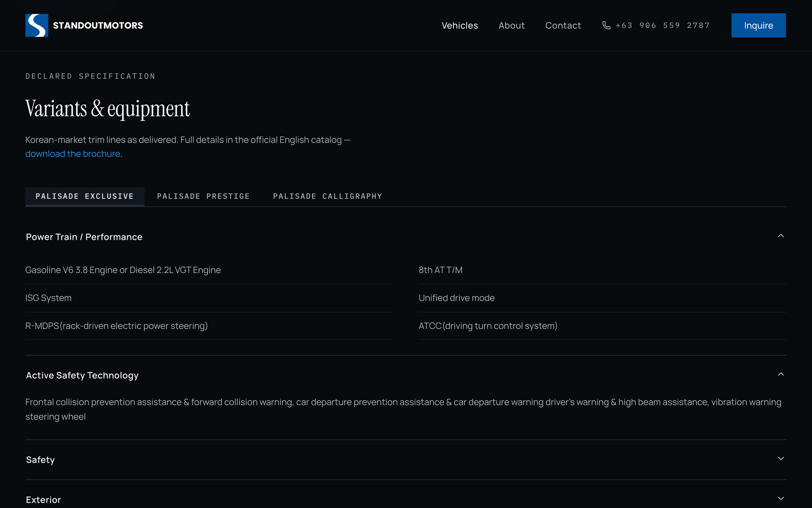812x508 pixels.
Task: Click the StandoutMotors S logo icon
Action: [x=37, y=25]
